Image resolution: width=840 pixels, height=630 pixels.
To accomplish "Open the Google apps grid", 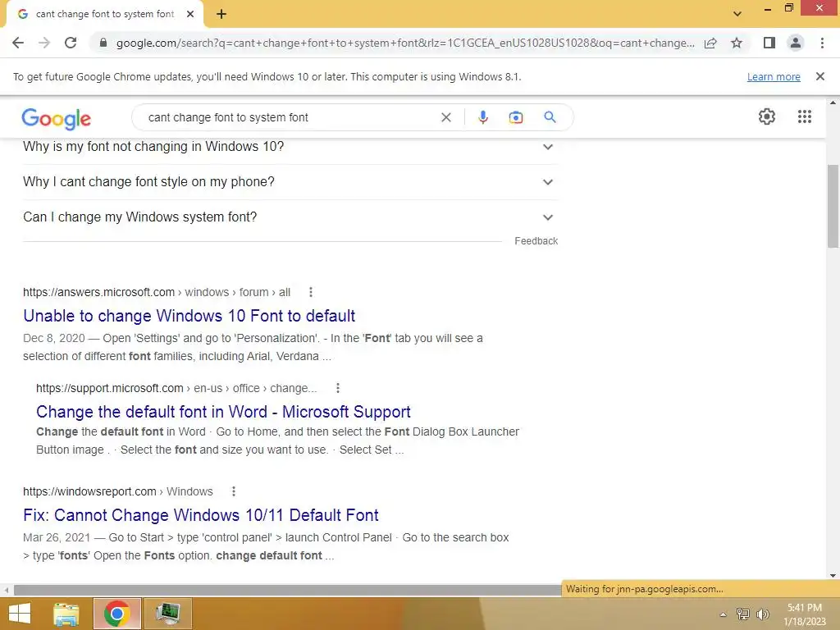I will (804, 116).
